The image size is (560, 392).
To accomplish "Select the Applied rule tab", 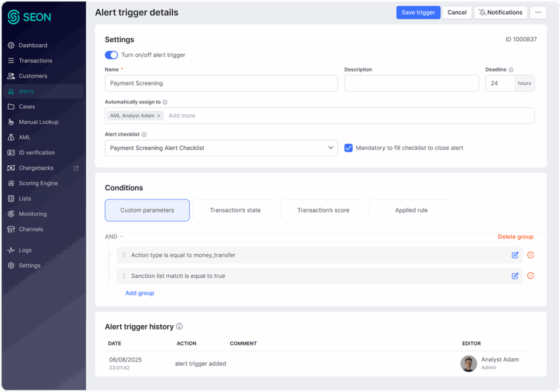I will tap(411, 210).
